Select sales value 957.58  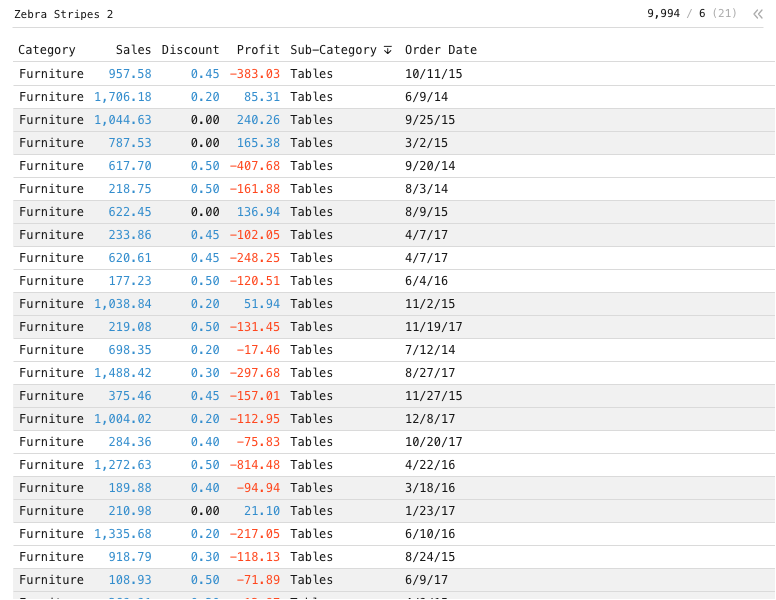130,74
